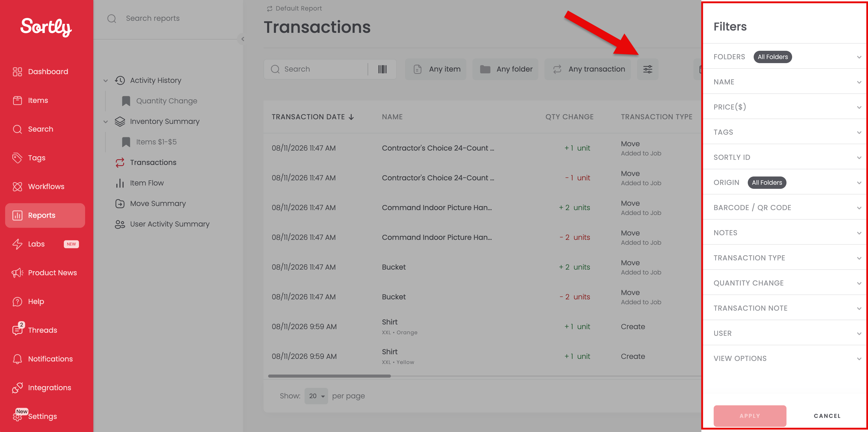Viewport: 868px width, 432px height.
Task: Open the Items $1-$5 saved report
Action: tap(156, 142)
